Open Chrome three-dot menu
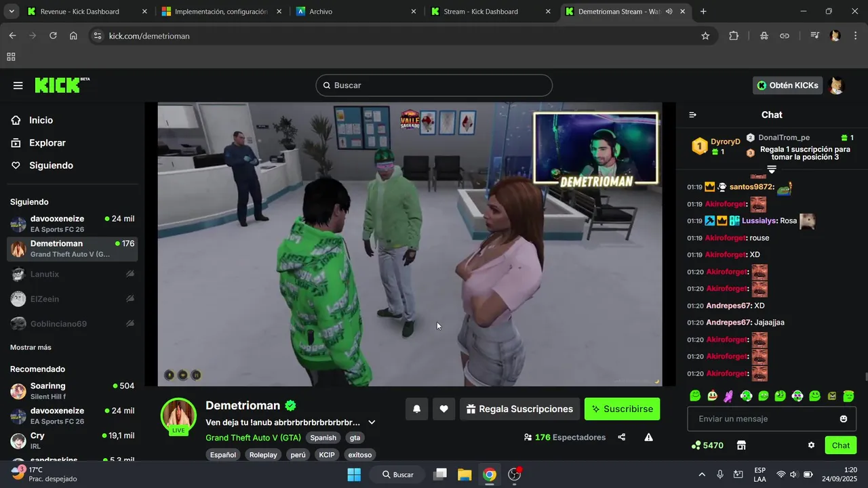868x488 pixels. pyautogui.click(x=855, y=36)
